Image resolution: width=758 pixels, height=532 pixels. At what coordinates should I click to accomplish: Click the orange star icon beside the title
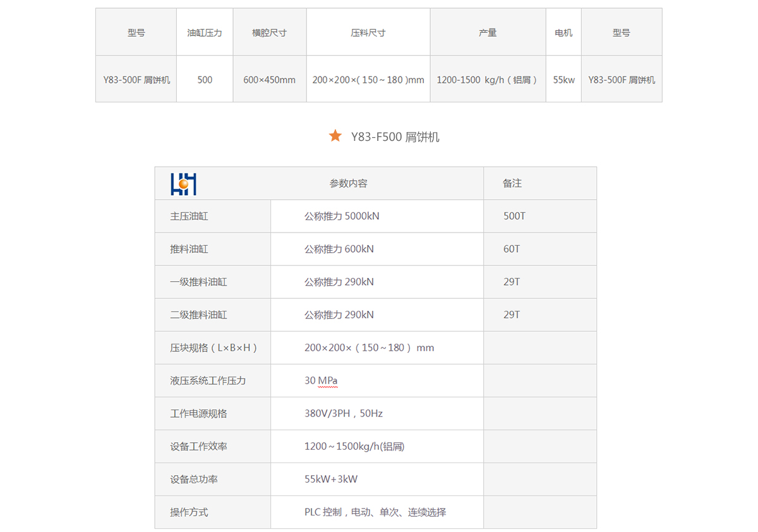point(335,136)
